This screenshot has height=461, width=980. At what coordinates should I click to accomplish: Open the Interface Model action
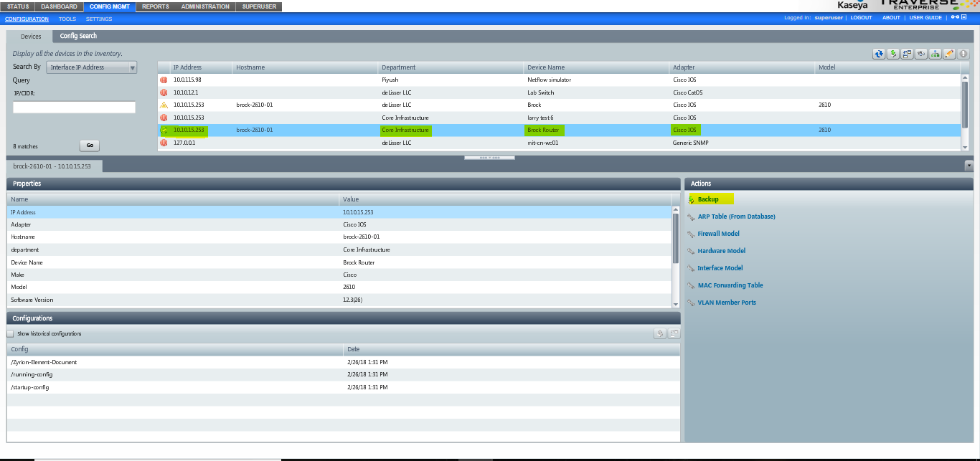coord(720,268)
